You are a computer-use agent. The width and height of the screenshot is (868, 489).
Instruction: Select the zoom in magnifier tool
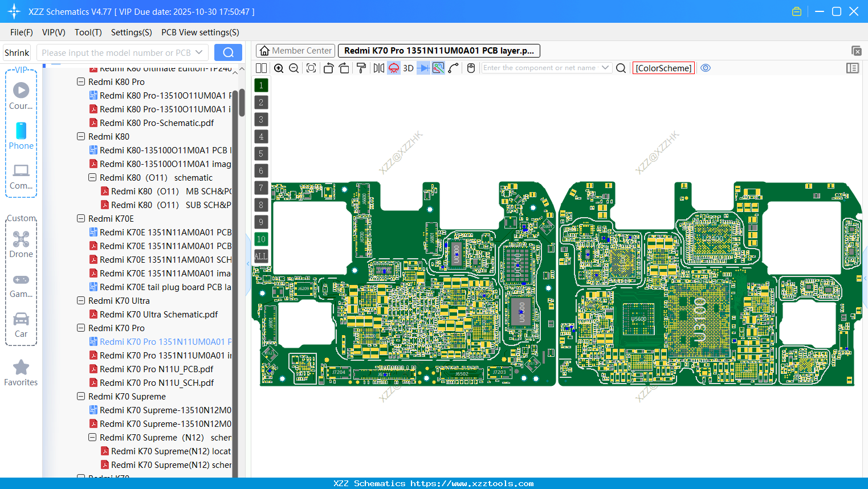[x=279, y=68]
